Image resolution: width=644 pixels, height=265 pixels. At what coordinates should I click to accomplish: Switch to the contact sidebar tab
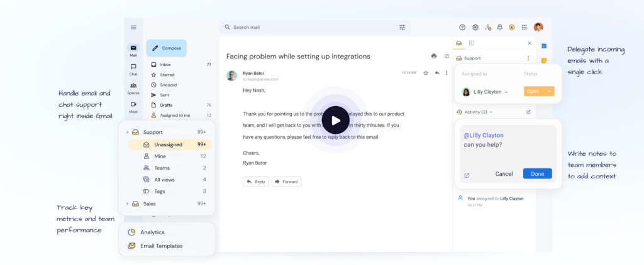pyautogui.click(x=472, y=43)
